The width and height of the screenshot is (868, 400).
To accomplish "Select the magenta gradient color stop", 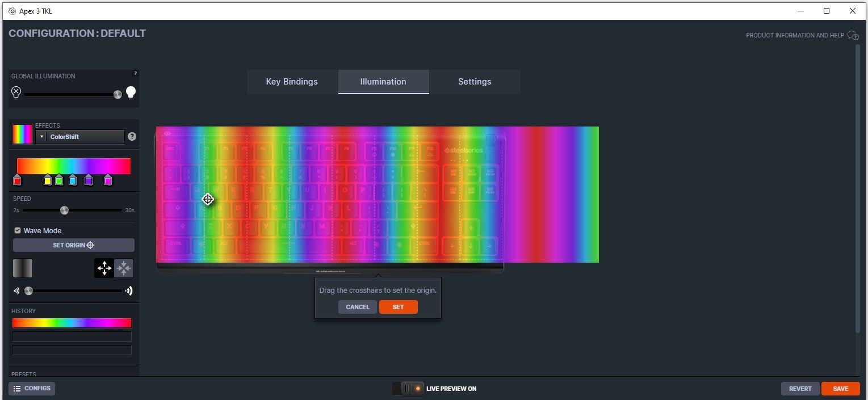I will (x=108, y=180).
